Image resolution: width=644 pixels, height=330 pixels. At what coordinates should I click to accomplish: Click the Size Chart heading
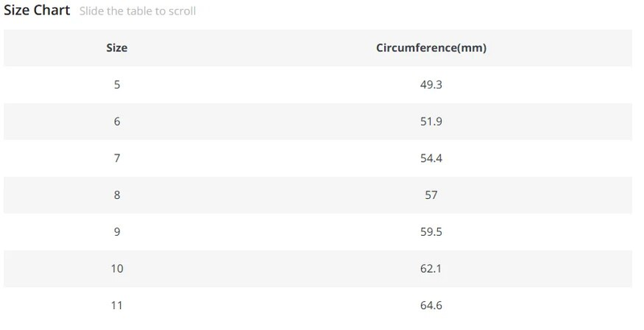pos(37,10)
